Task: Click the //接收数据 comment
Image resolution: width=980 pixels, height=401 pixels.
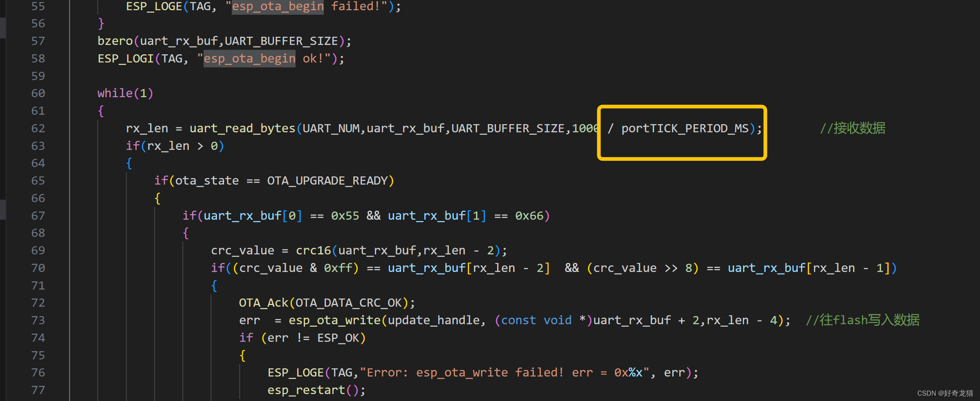Action: point(853,128)
